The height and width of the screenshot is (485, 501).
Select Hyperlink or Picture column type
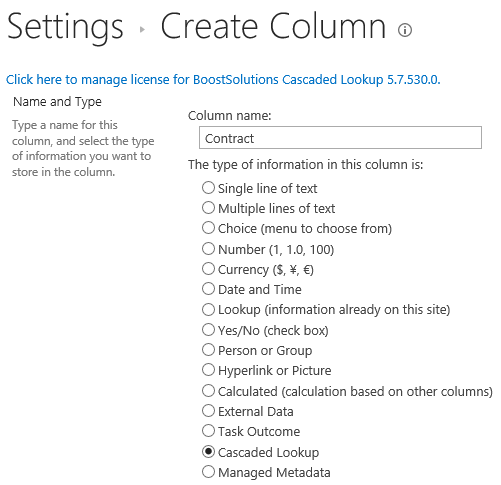[208, 370]
